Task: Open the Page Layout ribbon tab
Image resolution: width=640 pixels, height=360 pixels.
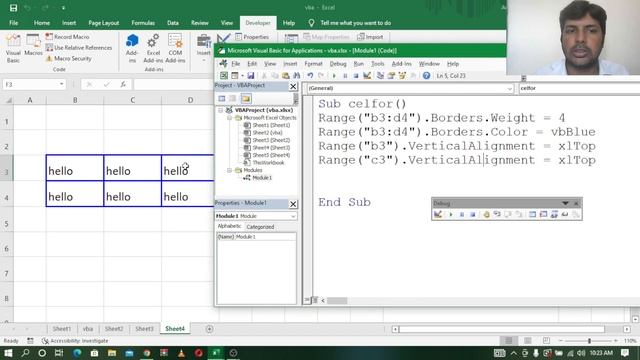Action: point(104,23)
